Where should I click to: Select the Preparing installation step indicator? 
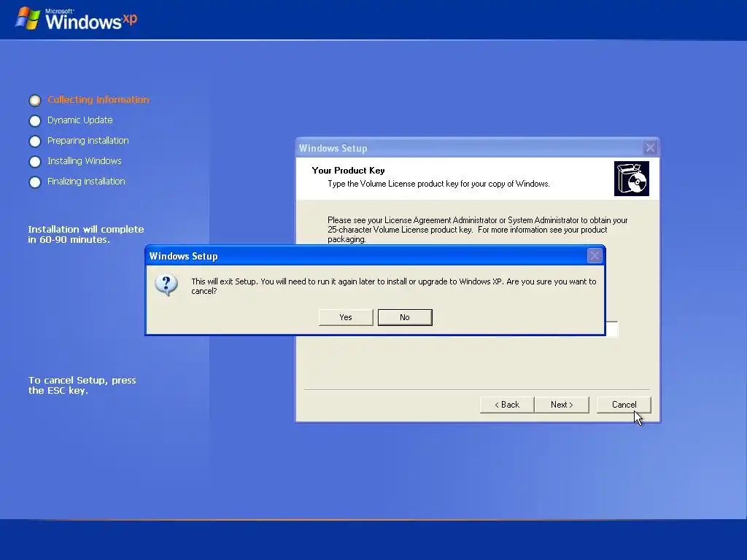point(35,141)
